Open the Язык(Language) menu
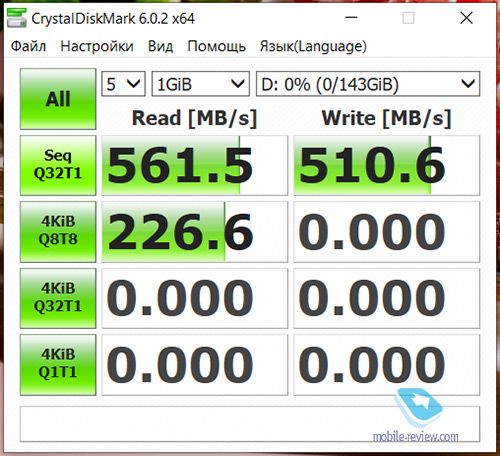The image size is (500, 456). click(313, 46)
